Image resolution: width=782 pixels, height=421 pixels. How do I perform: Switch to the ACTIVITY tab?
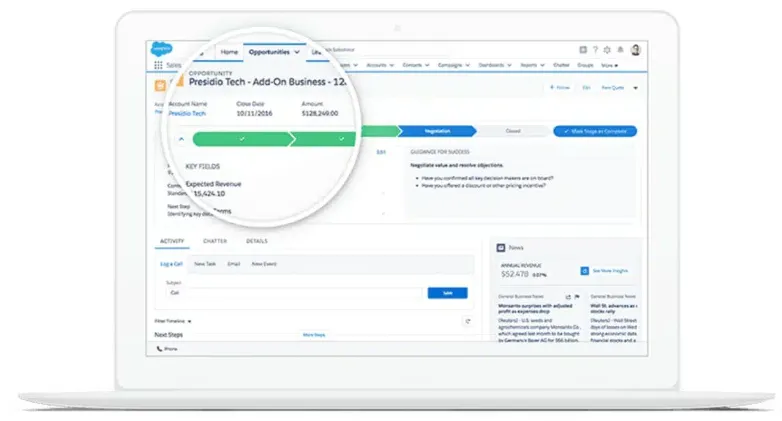click(x=172, y=241)
